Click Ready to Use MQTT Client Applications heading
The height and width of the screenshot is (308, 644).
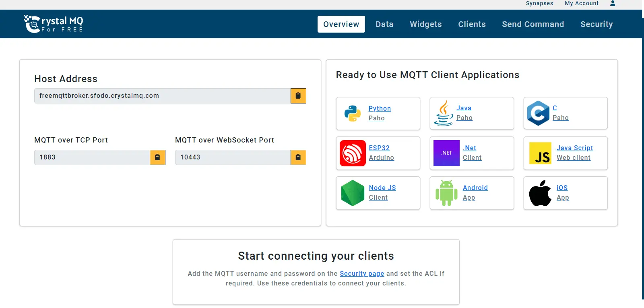tap(427, 75)
